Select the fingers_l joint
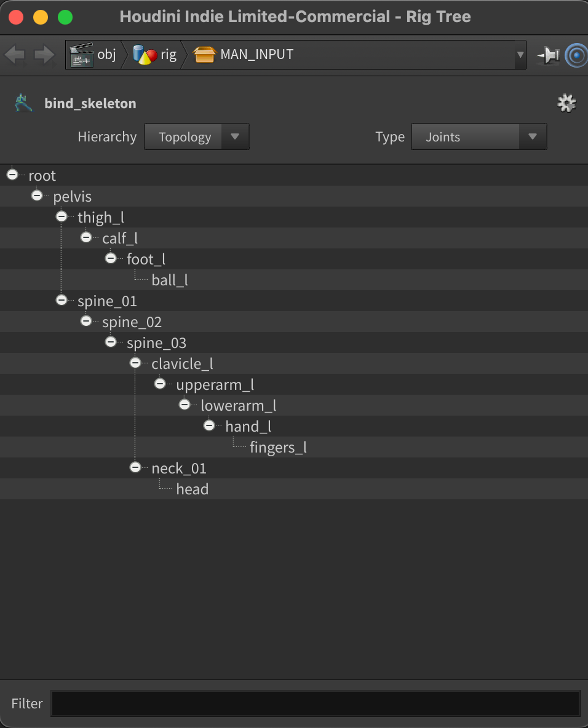Image resolution: width=588 pixels, height=728 pixels. pyautogui.click(x=278, y=447)
